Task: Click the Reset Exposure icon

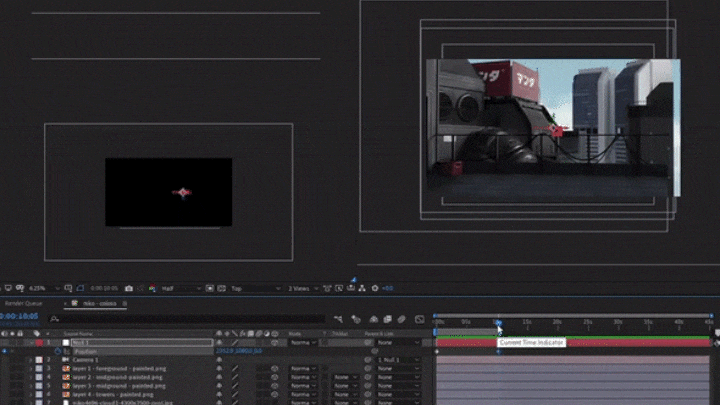Action: 375,288
